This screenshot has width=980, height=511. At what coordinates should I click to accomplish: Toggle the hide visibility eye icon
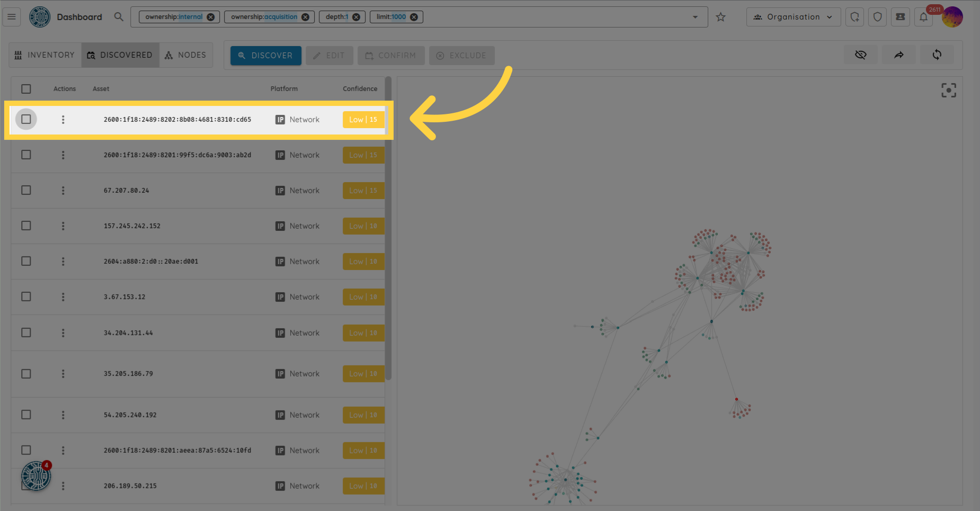point(860,55)
